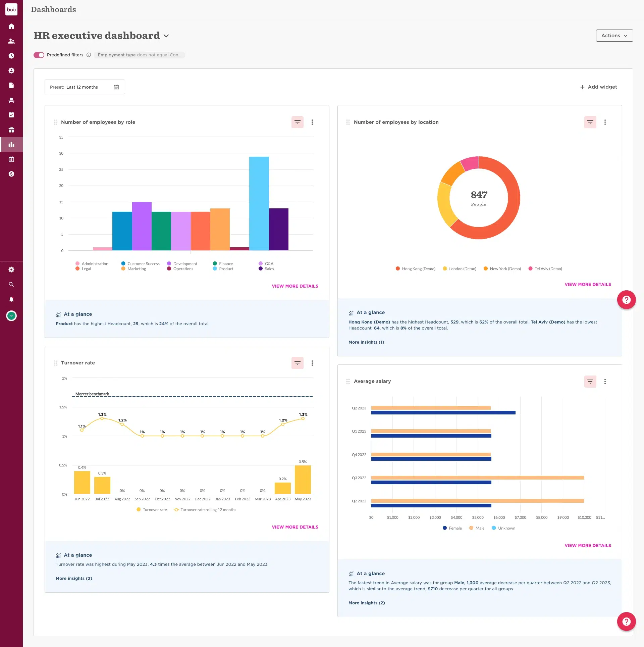Open More insights (2) under Turnover rate
This screenshot has height=647, width=644.
[x=74, y=578]
